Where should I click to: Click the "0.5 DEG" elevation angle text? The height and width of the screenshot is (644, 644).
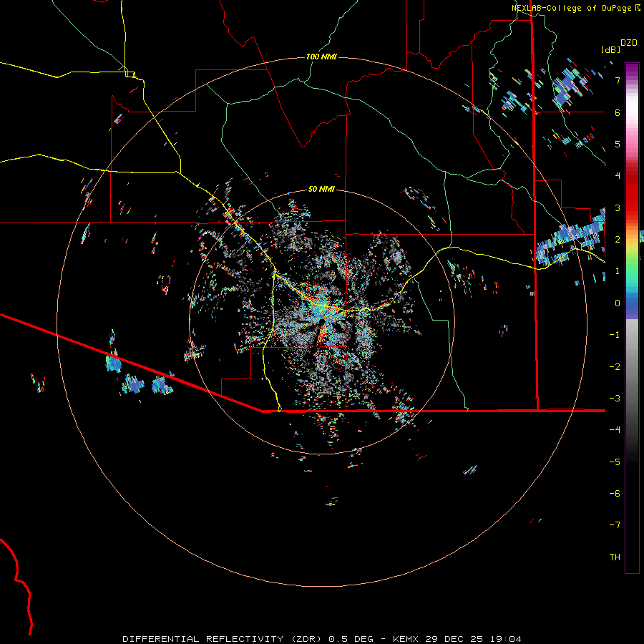(x=351, y=639)
